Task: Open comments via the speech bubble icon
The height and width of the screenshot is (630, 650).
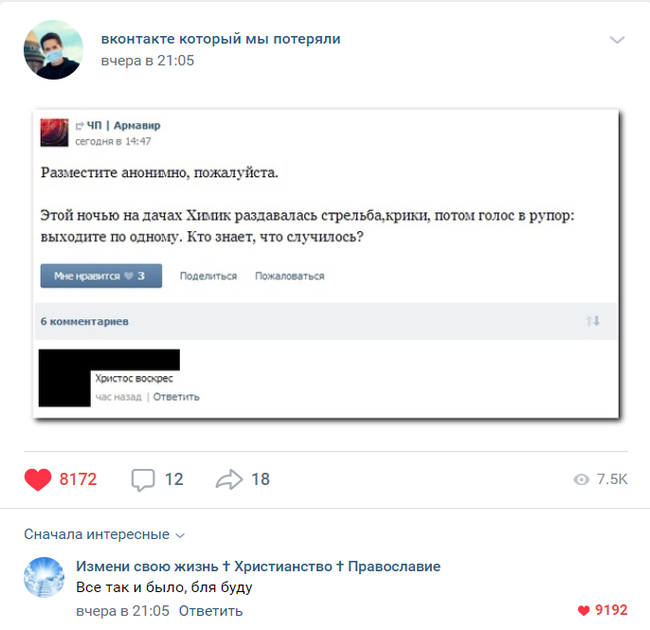Action: (x=143, y=480)
